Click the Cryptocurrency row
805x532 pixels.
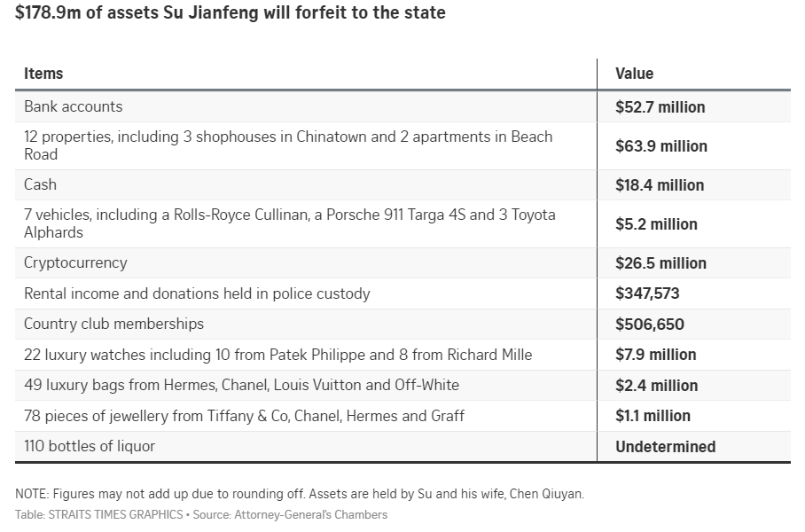pyautogui.click(x=75, y=262)
